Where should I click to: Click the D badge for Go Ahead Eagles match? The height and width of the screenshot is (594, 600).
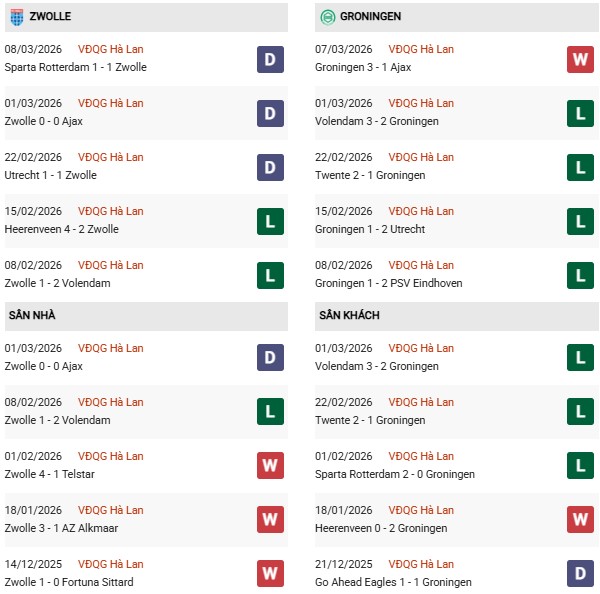point(580,574)
